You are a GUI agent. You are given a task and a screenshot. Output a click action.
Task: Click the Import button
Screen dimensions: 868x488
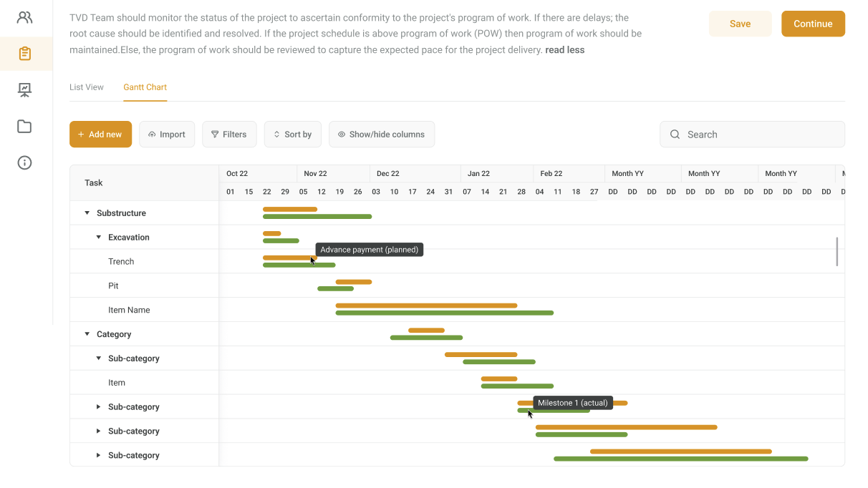(x=167, y=135)
